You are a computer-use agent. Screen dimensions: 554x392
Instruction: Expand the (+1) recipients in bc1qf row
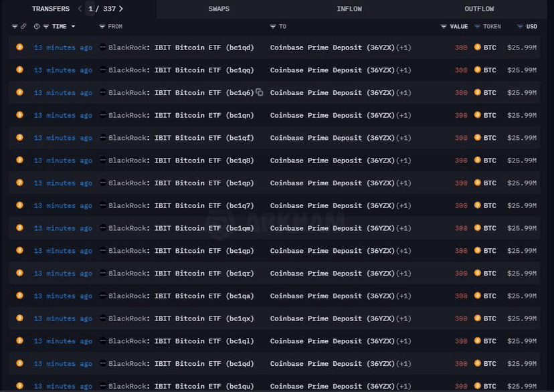click(x=403, y=138)
